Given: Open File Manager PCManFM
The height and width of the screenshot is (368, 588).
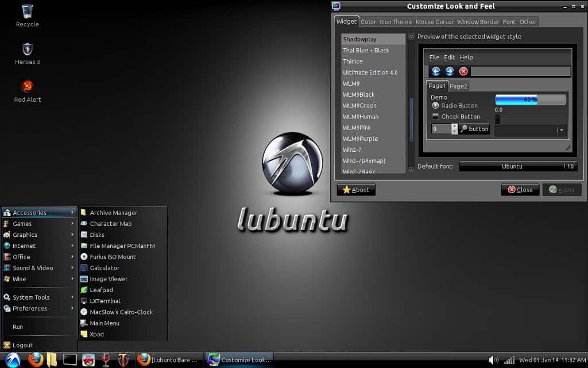Looking at the screenshot, I should point(122,246).
